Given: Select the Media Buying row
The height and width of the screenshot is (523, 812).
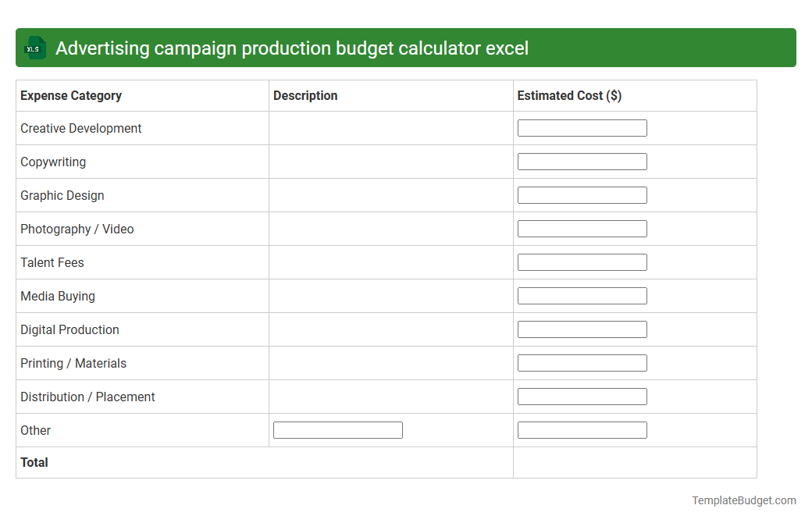Looking at the screenshot, I should [58, 296].
